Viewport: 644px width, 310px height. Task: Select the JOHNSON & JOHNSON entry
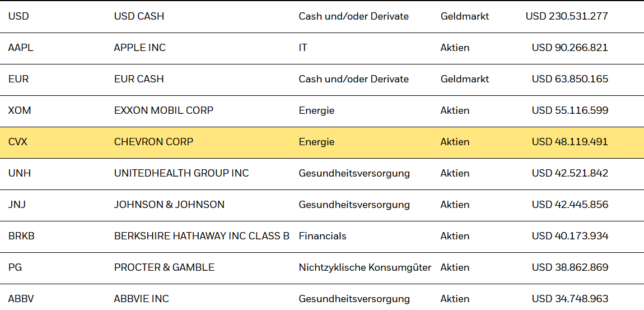click(169, 205)
